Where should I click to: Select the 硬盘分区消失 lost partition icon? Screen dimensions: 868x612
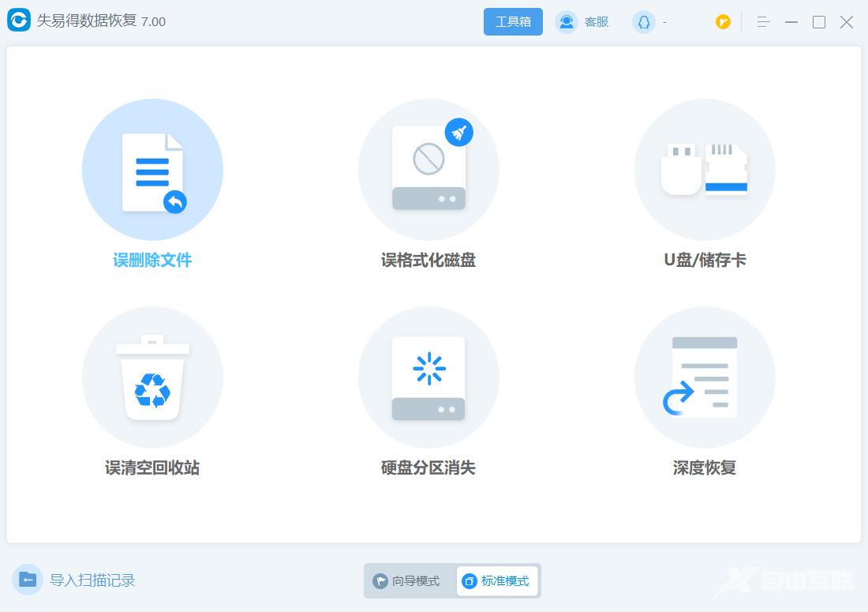tap(428, 378)
